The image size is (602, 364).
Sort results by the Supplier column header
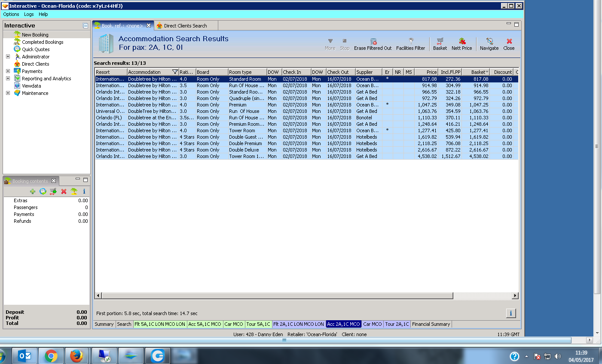[369, 72]
